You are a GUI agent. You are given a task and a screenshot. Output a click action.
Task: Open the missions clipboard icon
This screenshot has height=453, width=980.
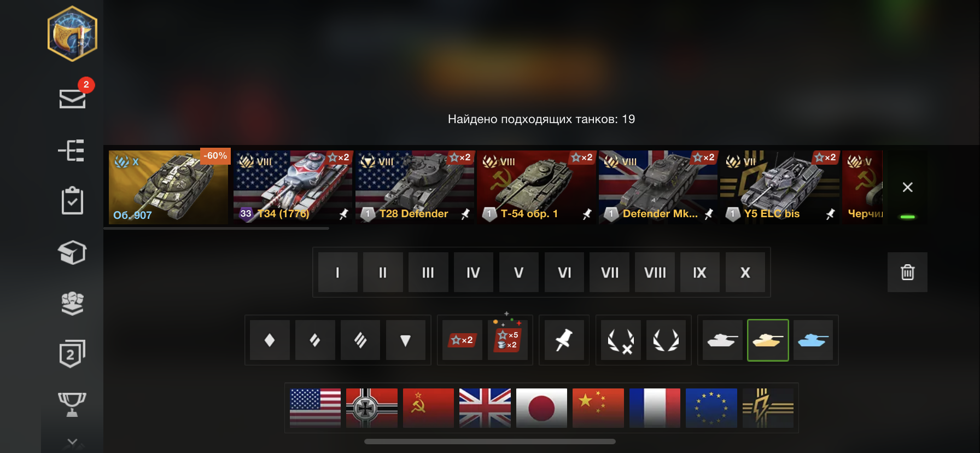[72, 201]
